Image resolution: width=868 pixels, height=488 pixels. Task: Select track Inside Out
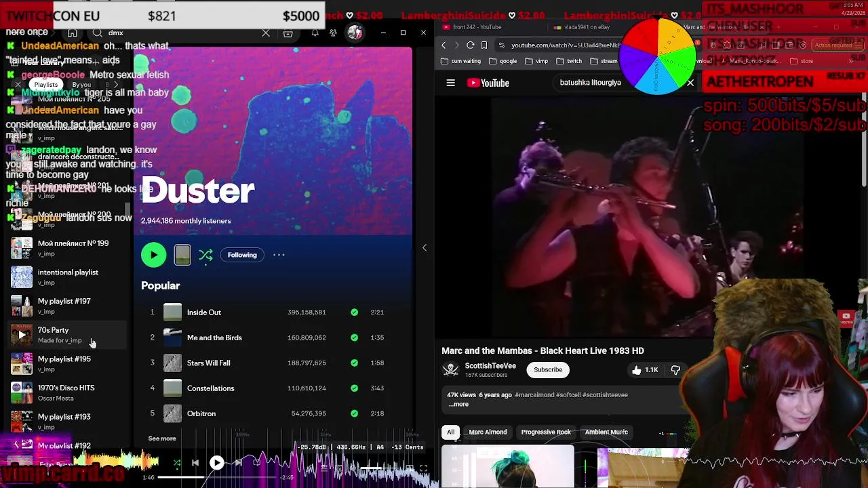coord(204,312)
